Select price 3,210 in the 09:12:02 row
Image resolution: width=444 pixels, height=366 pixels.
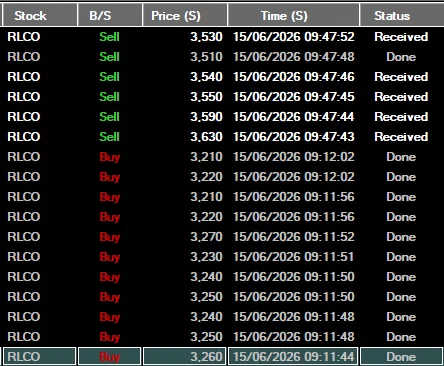(206, 157)
